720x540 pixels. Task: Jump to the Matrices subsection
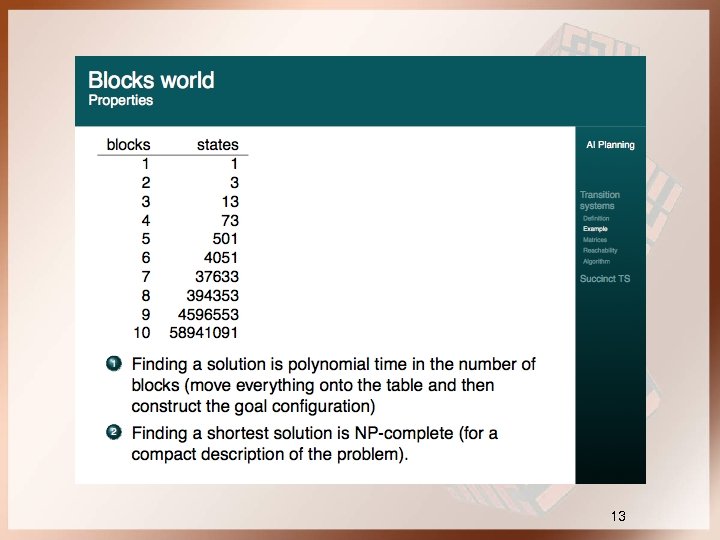click(x=595, y=240)
